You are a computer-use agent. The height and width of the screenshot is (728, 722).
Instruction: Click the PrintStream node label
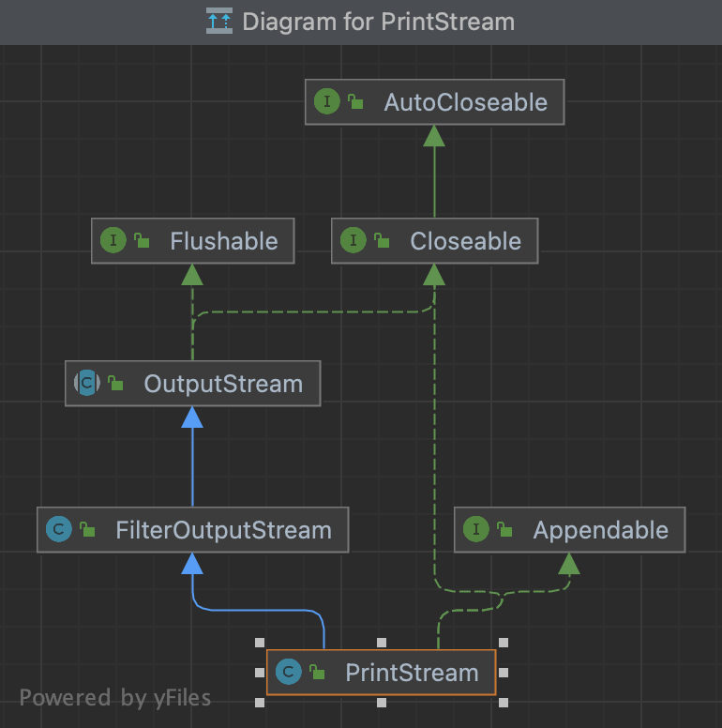click(412, 673)
